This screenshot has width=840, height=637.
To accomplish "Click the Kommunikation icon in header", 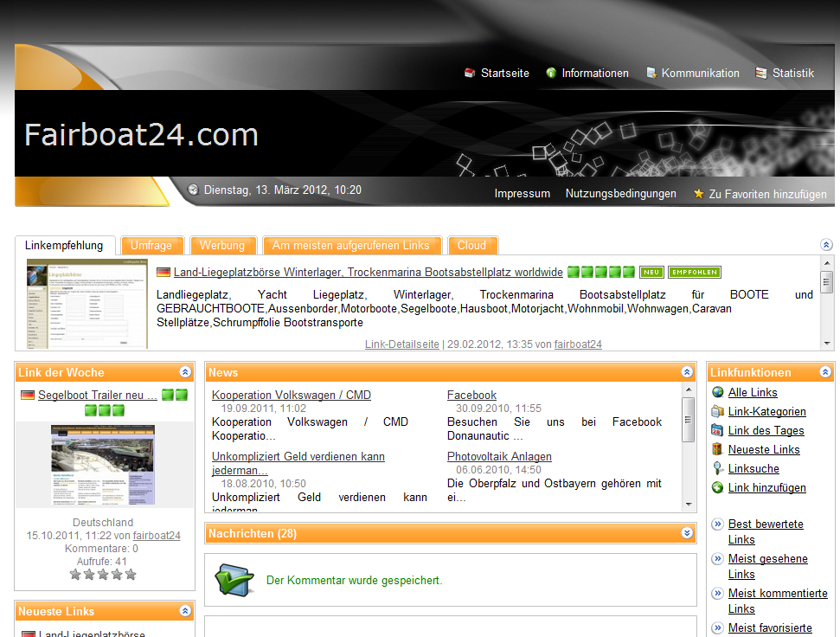I will click(651, 73).
